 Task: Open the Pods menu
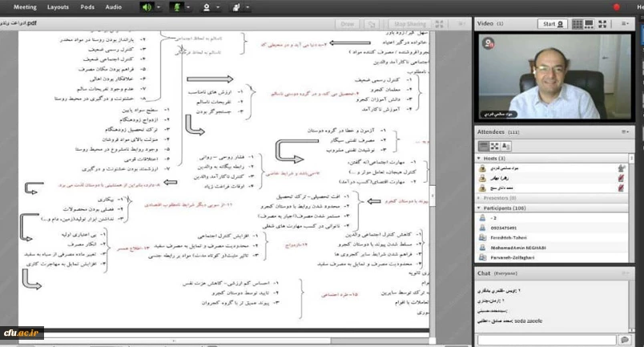(88, 6)
